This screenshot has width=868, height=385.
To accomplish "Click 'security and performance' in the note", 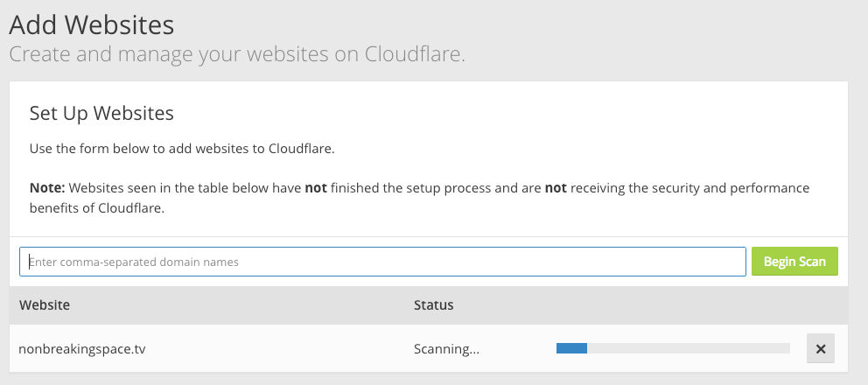I will 695,188.
